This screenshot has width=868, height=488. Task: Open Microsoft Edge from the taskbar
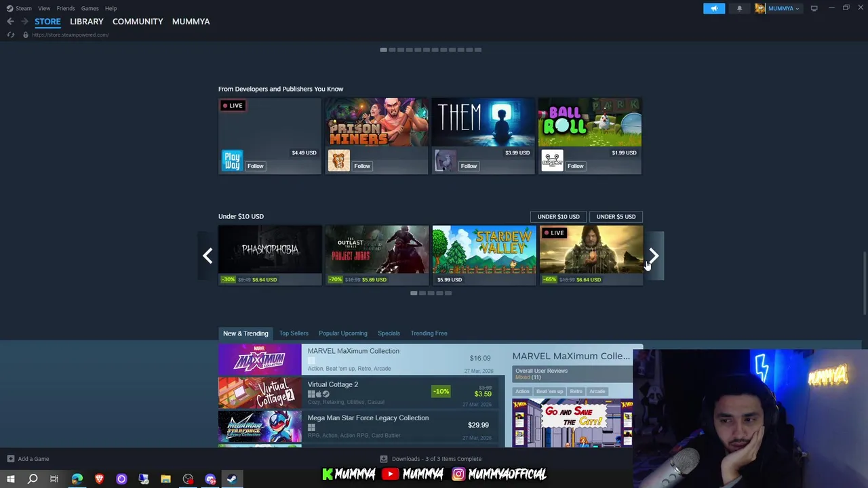77,479
